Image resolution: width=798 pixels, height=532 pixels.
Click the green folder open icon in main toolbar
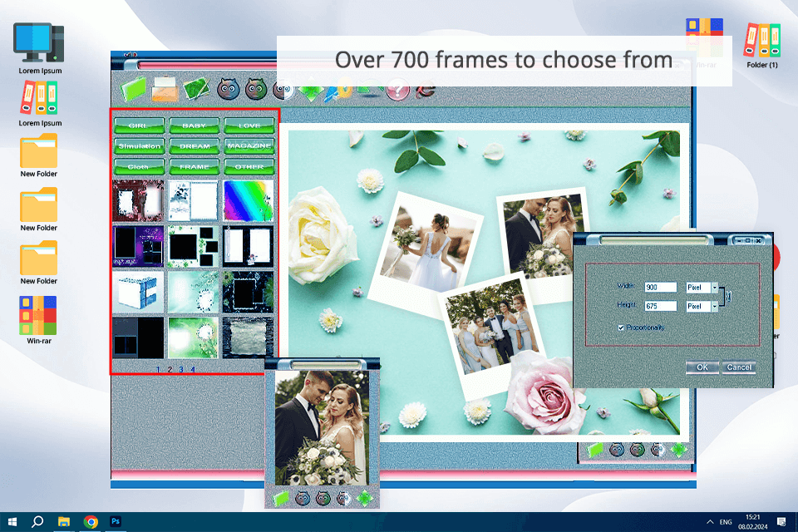point(133,89)
